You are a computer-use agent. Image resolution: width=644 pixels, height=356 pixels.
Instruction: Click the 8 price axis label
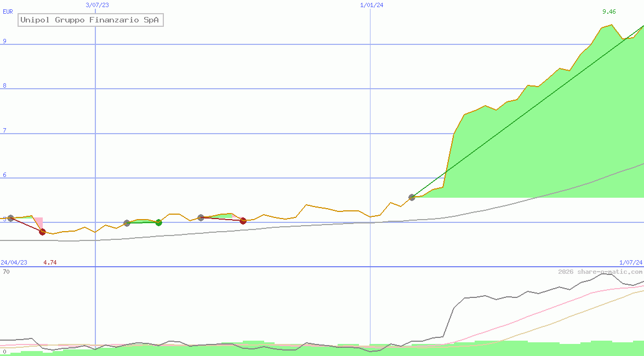pos(4,85)
